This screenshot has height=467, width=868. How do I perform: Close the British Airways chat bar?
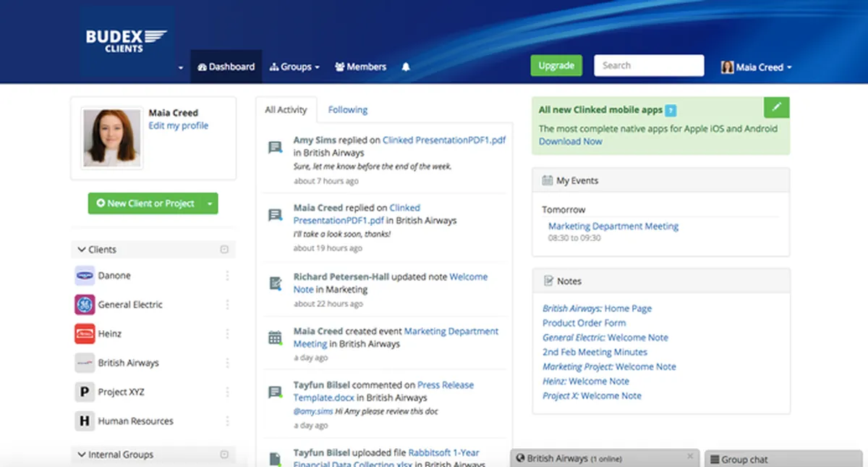[690, 457]
